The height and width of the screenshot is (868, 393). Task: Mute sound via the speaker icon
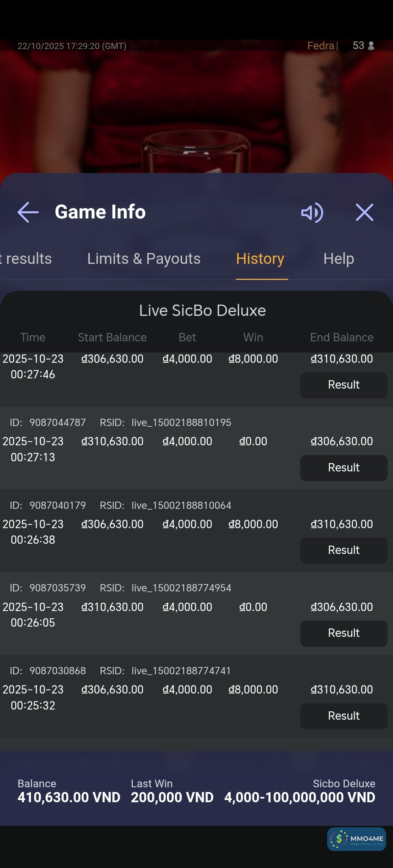tap(312, 212)
